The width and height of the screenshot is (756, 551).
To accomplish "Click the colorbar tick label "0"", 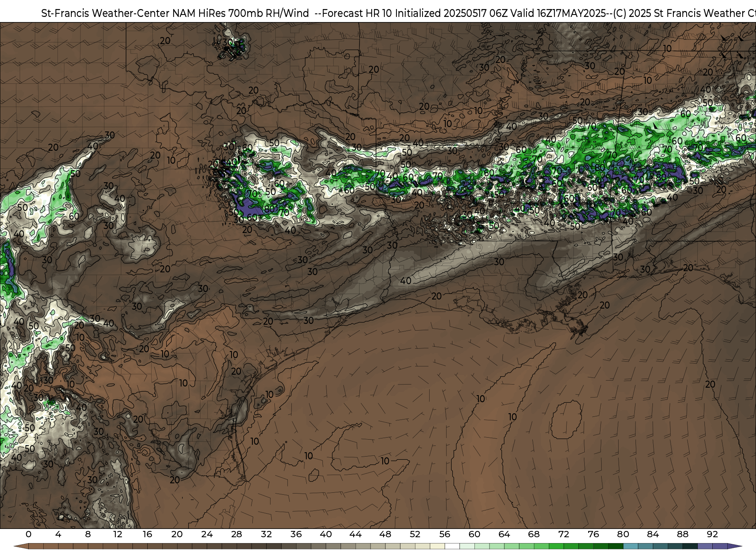I will coord(28,534).
